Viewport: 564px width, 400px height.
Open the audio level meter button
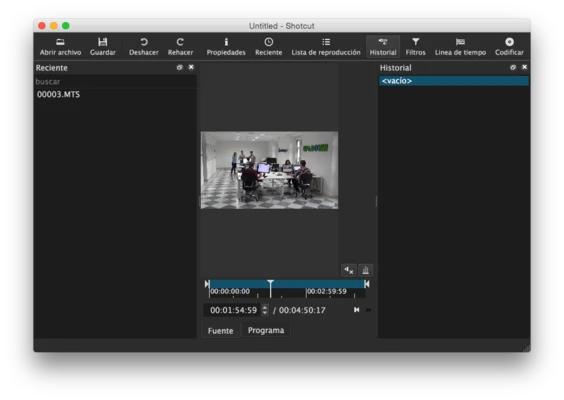(365, 270)
